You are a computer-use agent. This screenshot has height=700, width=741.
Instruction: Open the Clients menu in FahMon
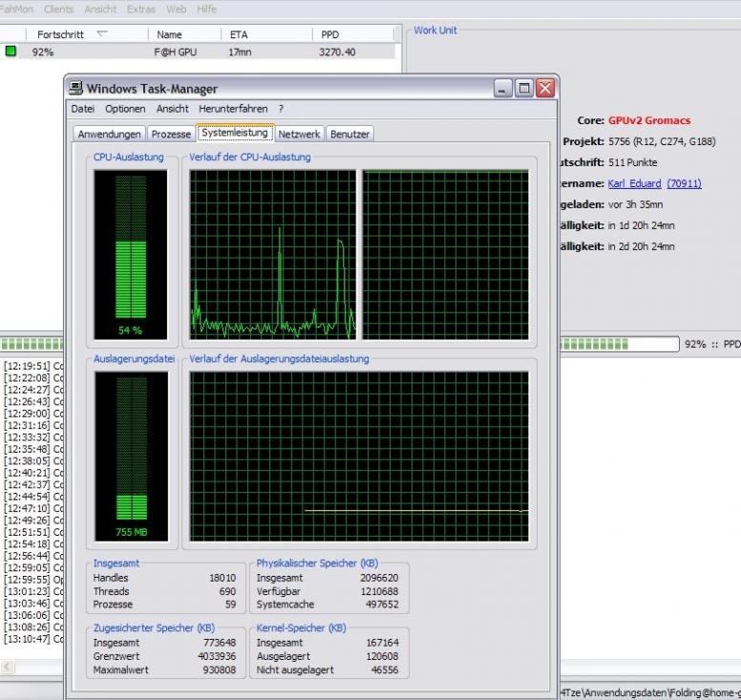(58, 9)
